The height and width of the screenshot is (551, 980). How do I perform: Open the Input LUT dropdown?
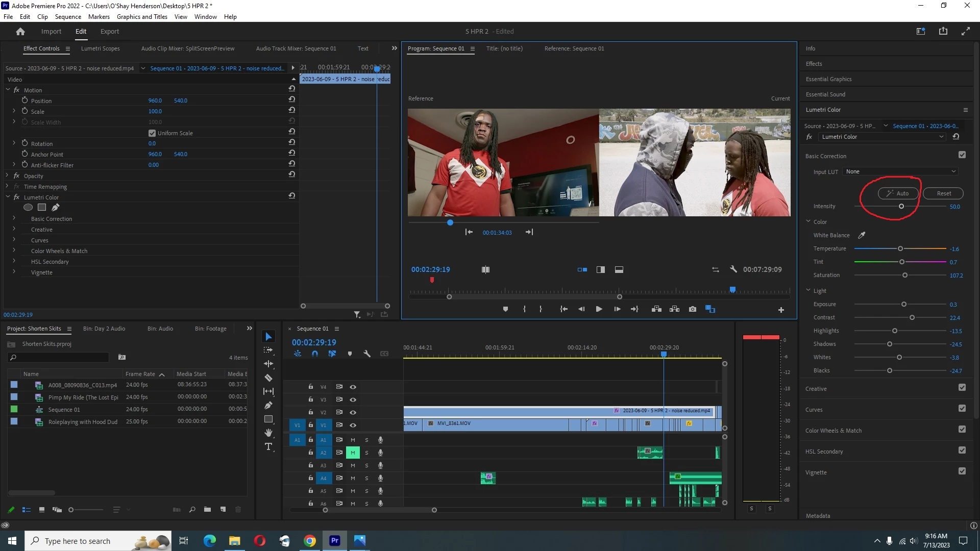pyautogui.click(x=900, y=171)
